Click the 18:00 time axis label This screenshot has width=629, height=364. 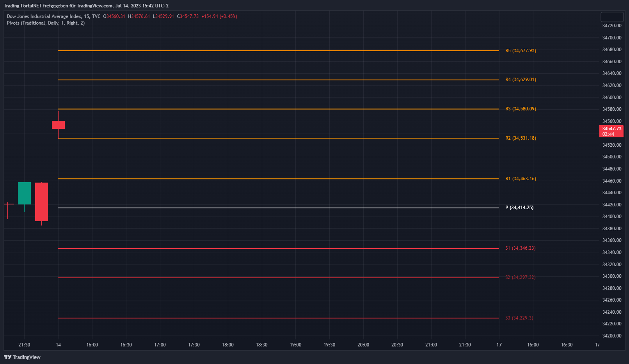tap(228, 345)
